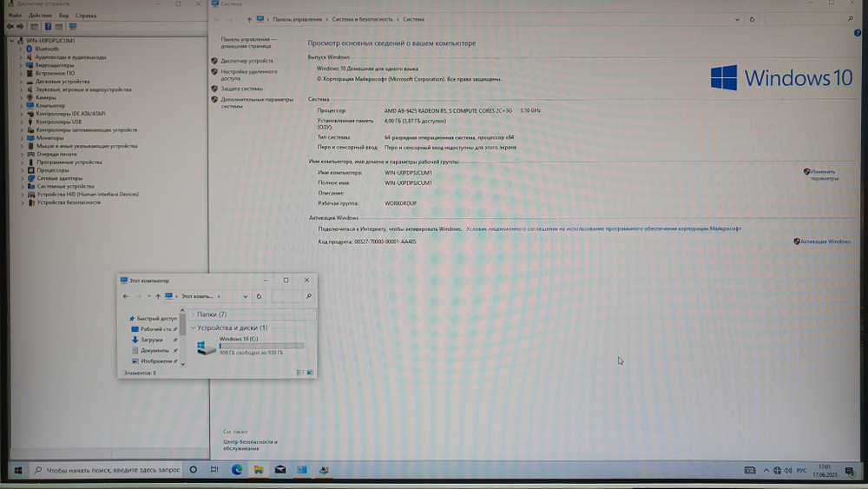Open Защита системы link
Screen dimensions: 868x489
point(242,89)
